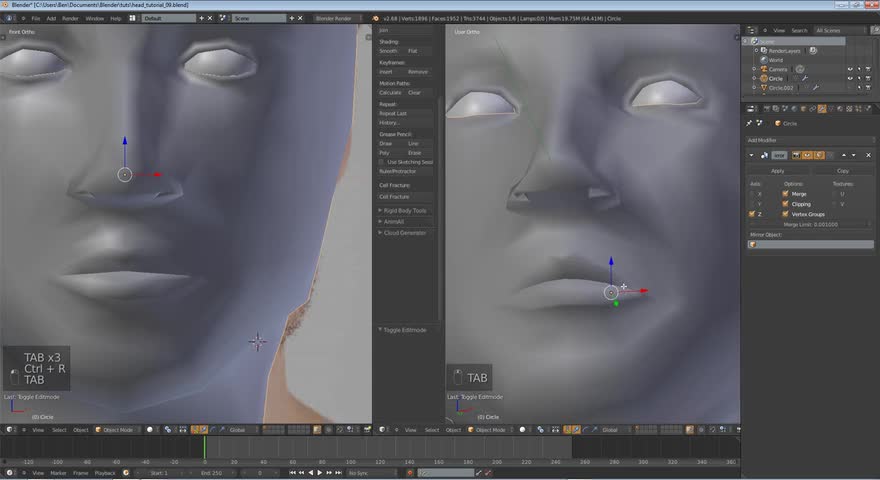The height and width of the screenshot is (480, 880).
Task: Enable the X axis mirror checkbox
Action: (x=752, y=194)
